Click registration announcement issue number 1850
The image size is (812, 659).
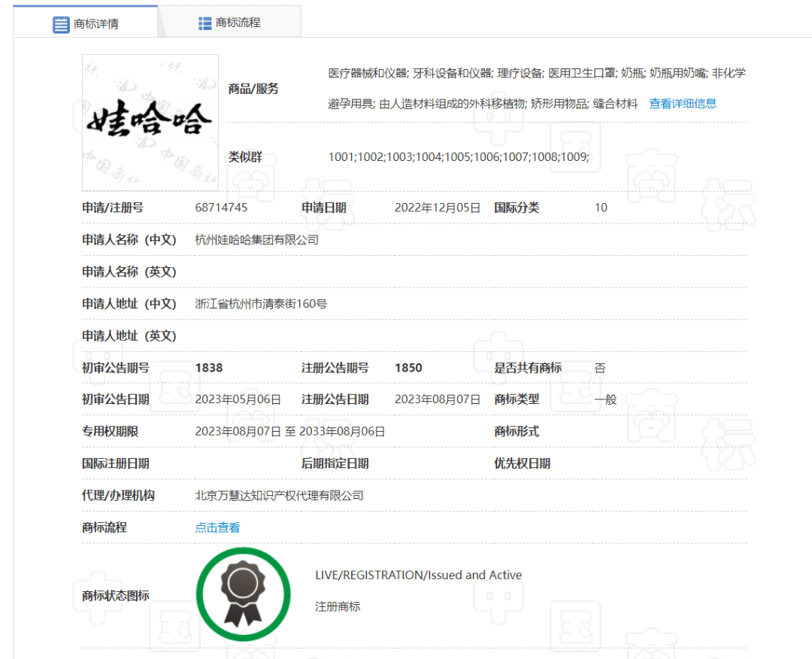pos(408,368)
